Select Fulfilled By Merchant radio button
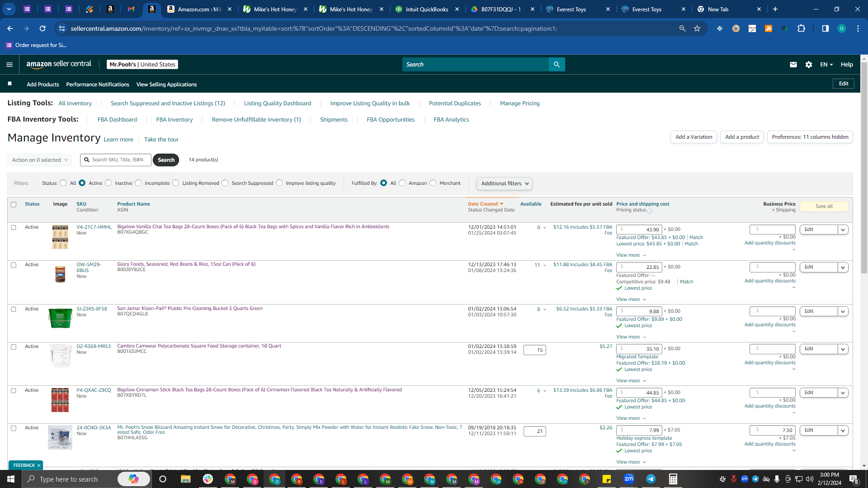Viewport: 868px width, 488px height. point(433,183)
